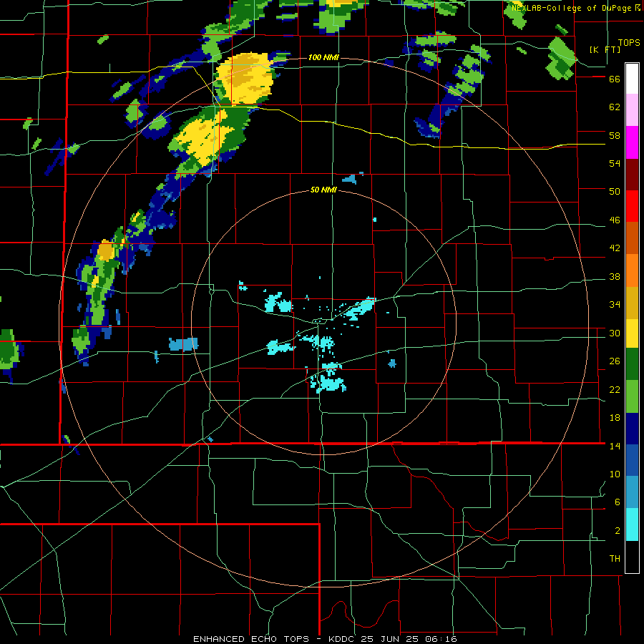This screenshot has height=644, width=644.
Task: Click the legend value 66
Action: (615, 79)
